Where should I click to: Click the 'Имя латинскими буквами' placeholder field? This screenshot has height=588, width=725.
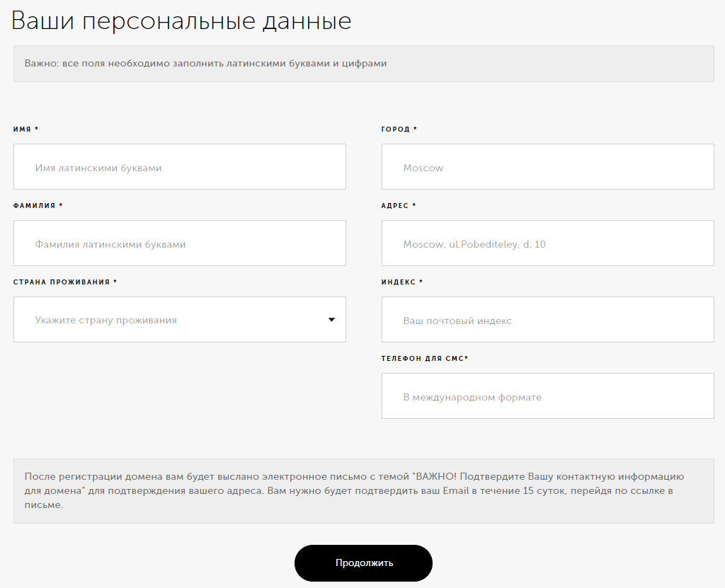tap(179, 166)
